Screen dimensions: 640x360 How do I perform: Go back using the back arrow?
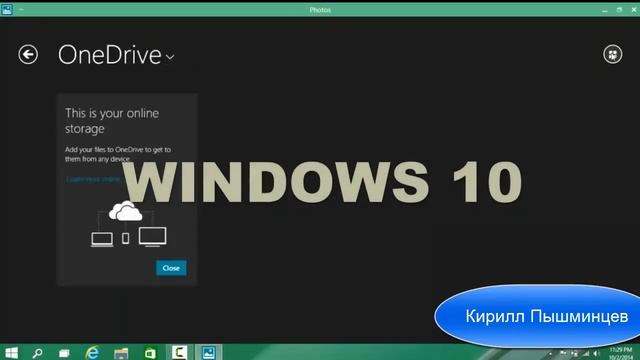point(28,54)
